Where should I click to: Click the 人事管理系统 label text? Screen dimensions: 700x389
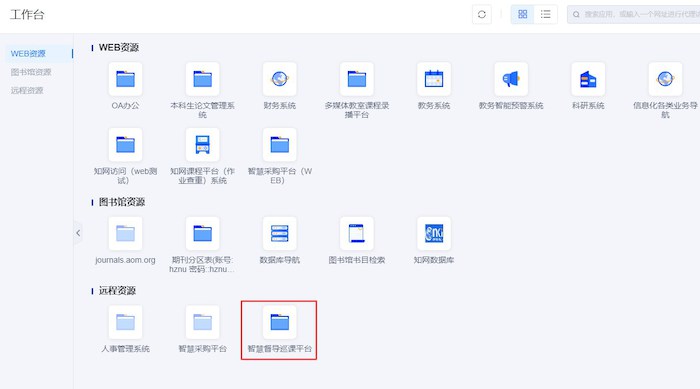tap(125, 348)
